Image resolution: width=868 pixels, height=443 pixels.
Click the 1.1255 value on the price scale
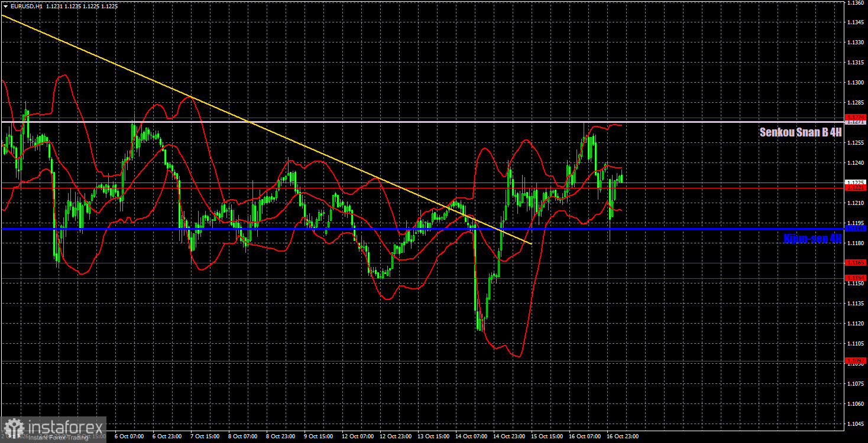point(856,143)
